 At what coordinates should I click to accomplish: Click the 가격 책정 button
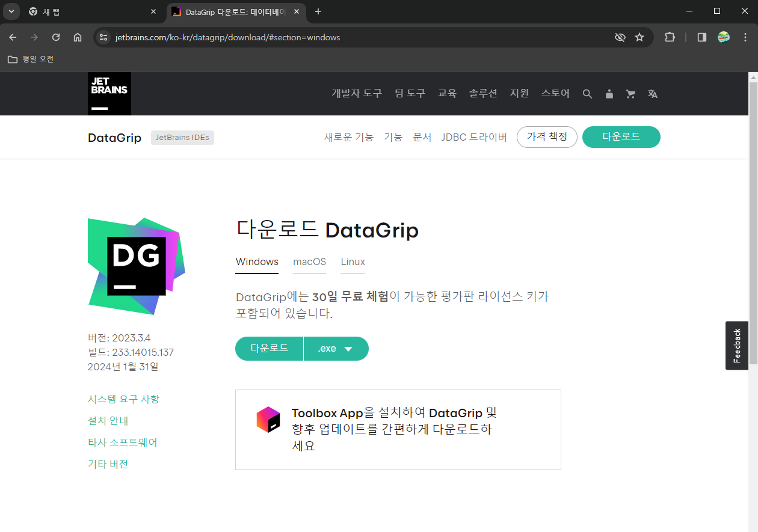point(547,137)
